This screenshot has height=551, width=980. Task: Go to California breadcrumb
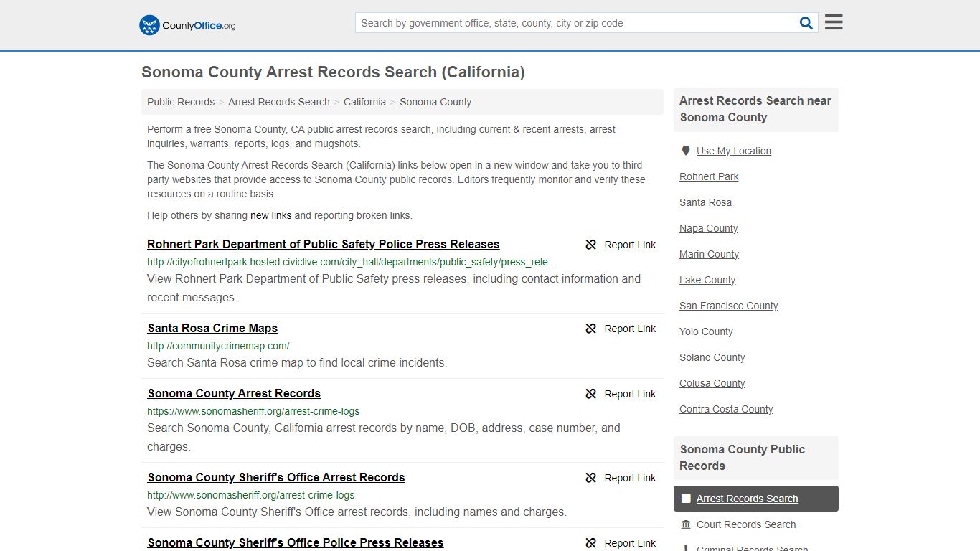pos(364,102)
